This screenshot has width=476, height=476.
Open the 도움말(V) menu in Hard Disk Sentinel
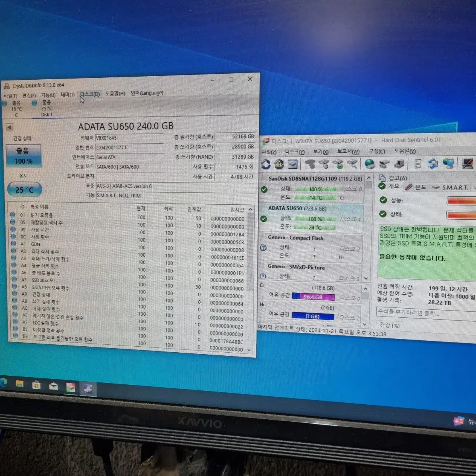(x=405, y=151)
